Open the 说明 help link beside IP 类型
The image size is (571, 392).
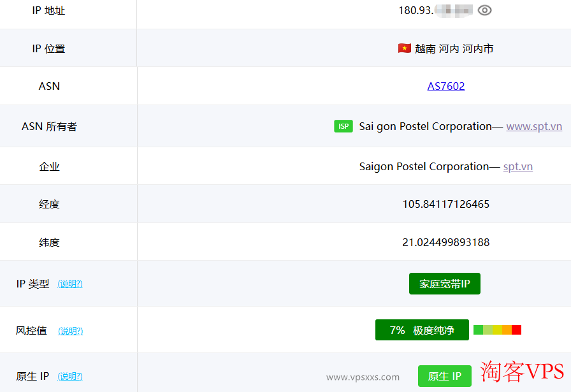point(70,284)
